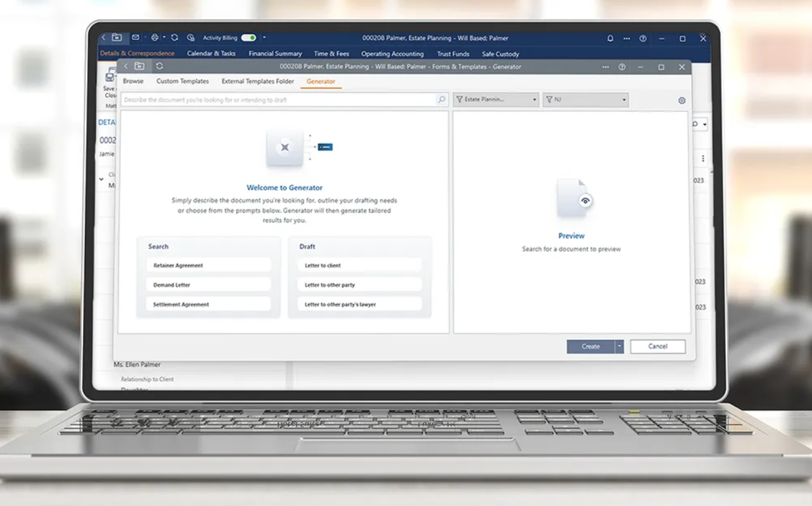Click the Relationship to Client label
Screen dimensions: 812x506
147,379
